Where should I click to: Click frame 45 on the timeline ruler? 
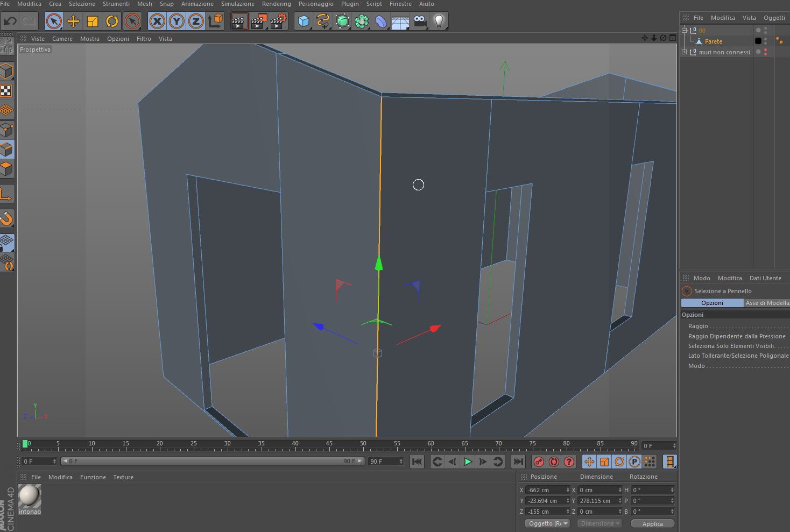pyautogui.click(x=329, y=445)
